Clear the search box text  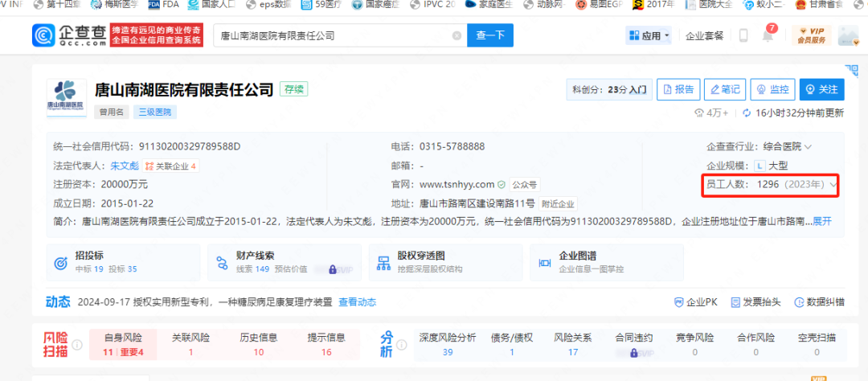(x=457, y=36)
